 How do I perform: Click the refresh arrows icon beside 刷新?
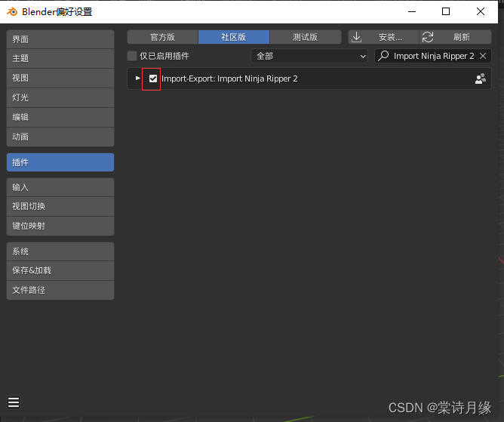pos(428,37)
